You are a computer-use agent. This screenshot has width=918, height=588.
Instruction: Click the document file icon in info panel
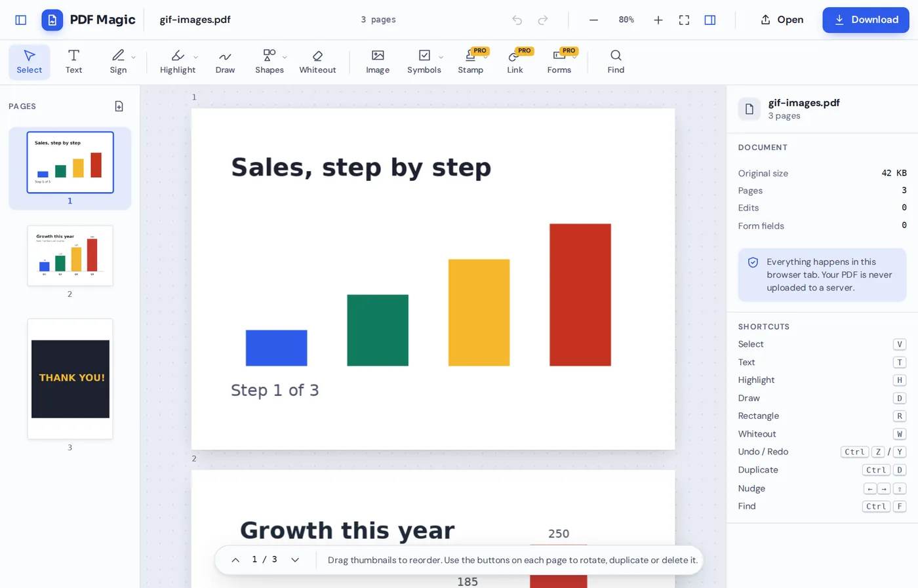coord(749,109)
